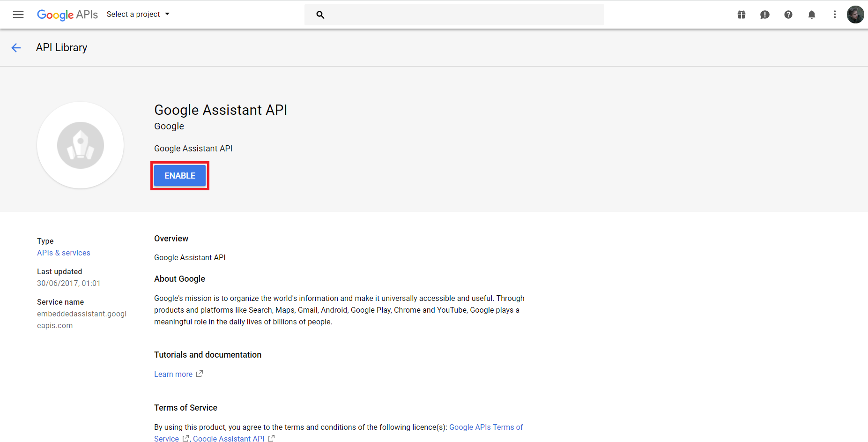Open the help question mark icon
This screenshot has height=442, width=868.
click(x=788, y=15)
